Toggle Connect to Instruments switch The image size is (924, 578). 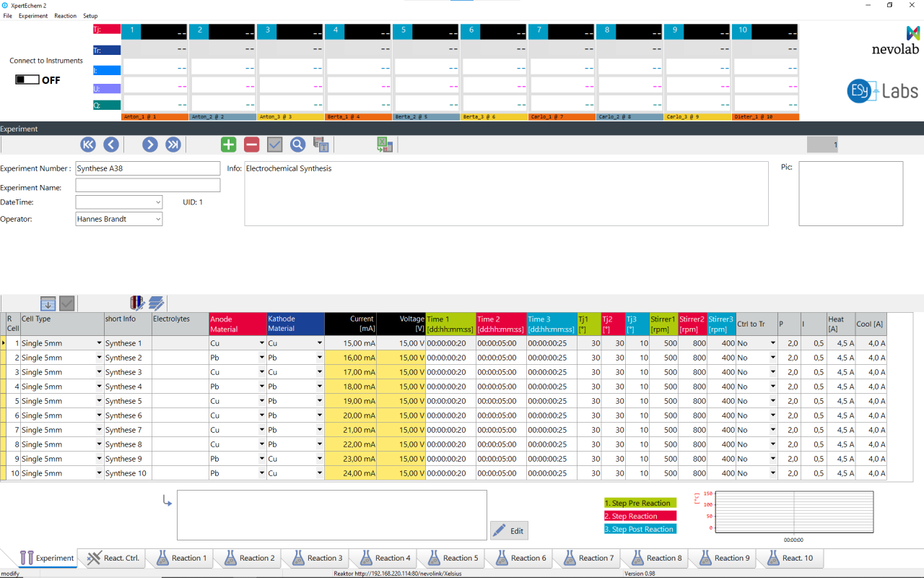point(27,79)
